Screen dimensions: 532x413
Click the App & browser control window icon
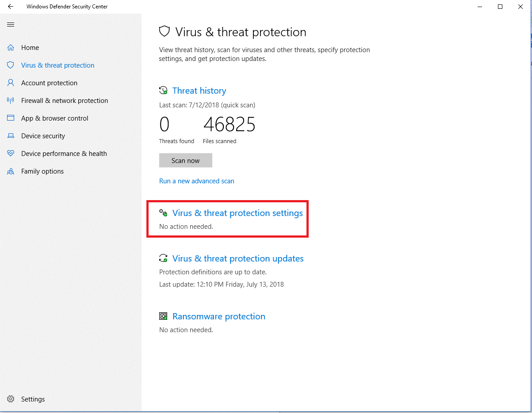point(11,118)
